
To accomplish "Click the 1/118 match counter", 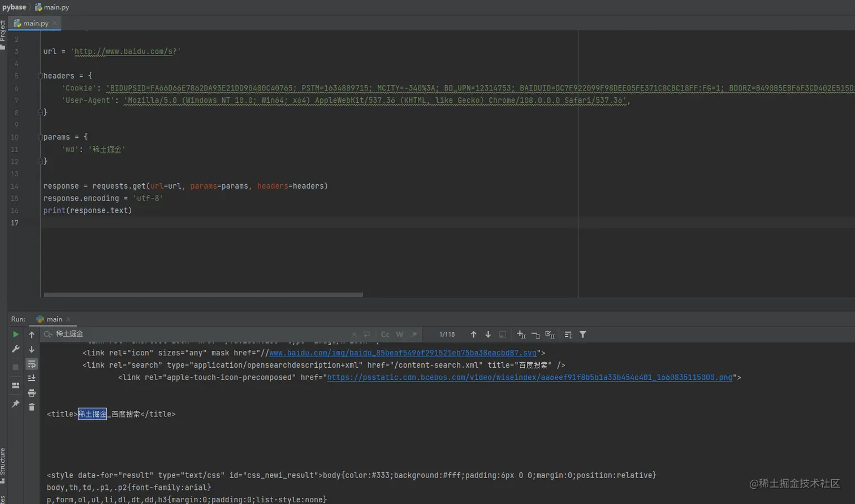I will point(447,334).
